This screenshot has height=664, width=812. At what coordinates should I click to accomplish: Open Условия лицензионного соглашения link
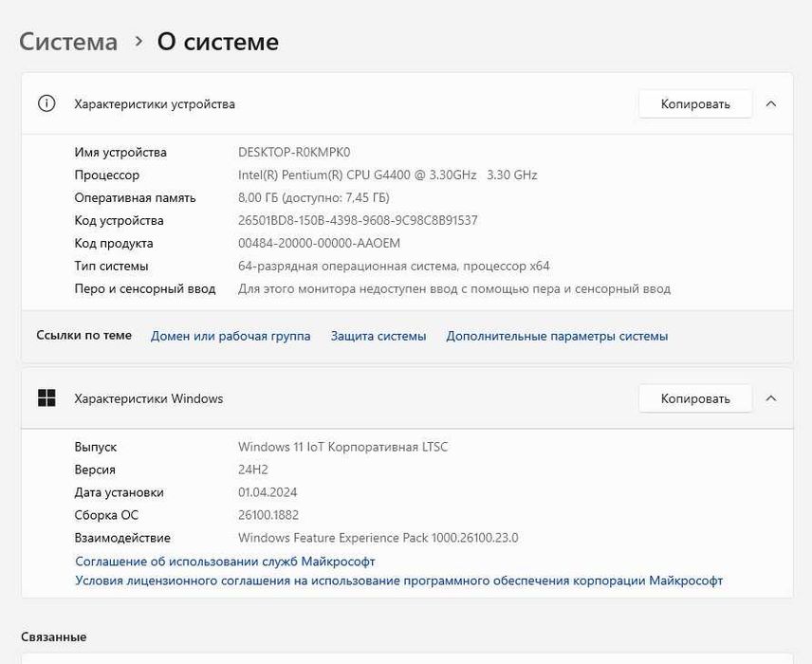coord(398,581)
